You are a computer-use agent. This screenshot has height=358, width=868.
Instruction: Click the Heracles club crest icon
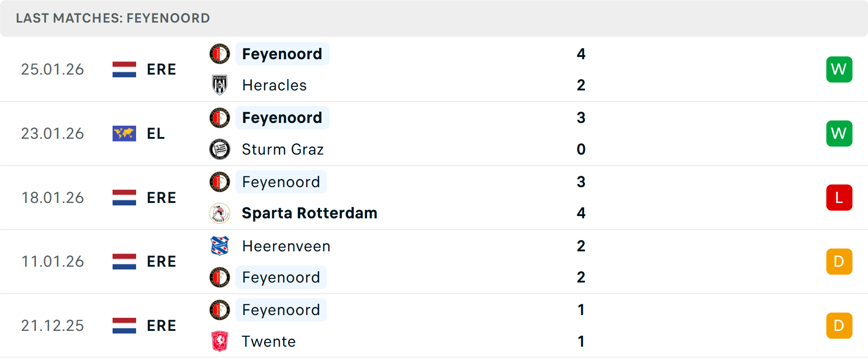point(220,85)
